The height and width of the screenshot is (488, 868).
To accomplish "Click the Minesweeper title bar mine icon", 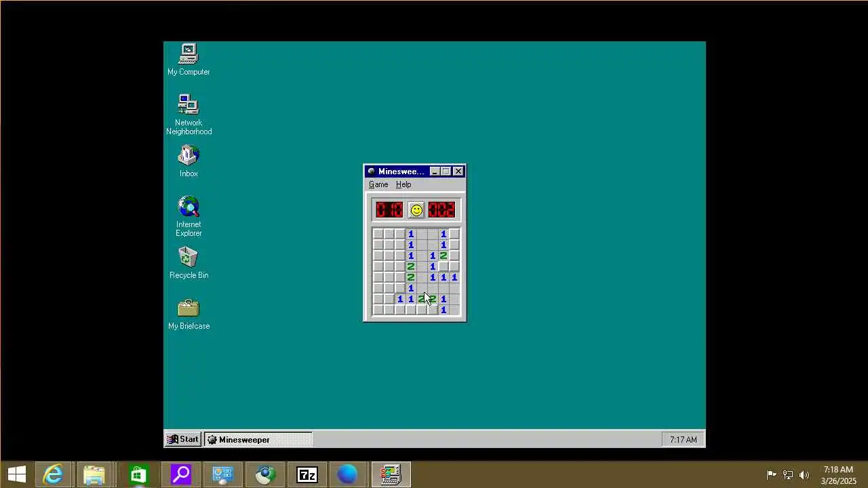I will [371, 171].
